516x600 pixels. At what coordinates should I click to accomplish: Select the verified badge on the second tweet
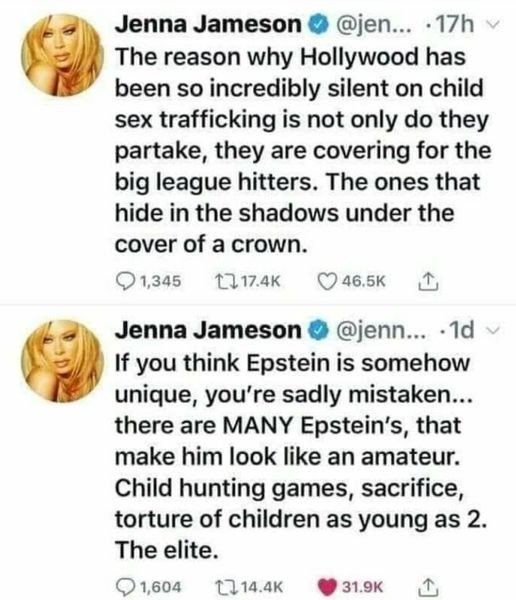coord(318,331)
